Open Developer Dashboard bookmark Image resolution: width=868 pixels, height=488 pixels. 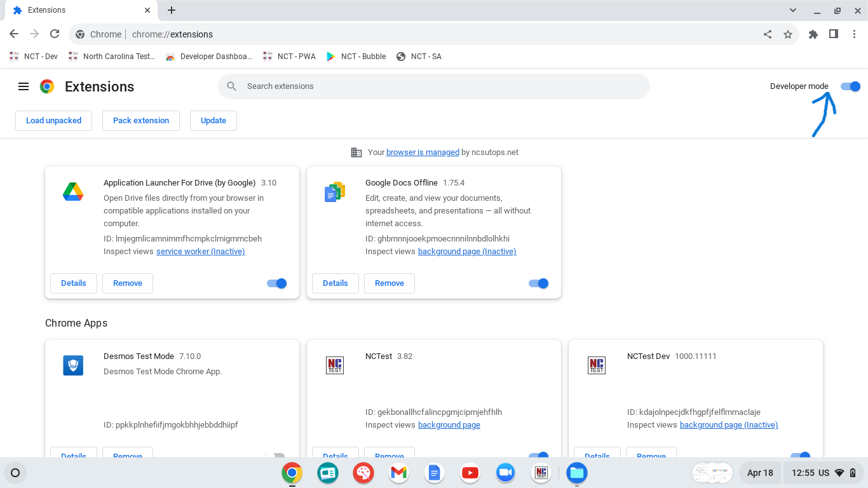point(208,57)
